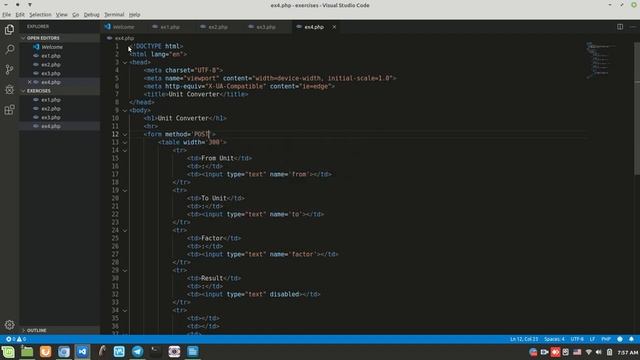The width and height of the screenshot is (640, 360).
Task: Close the ex4.php editor tab
Action: tap(334, 27)
